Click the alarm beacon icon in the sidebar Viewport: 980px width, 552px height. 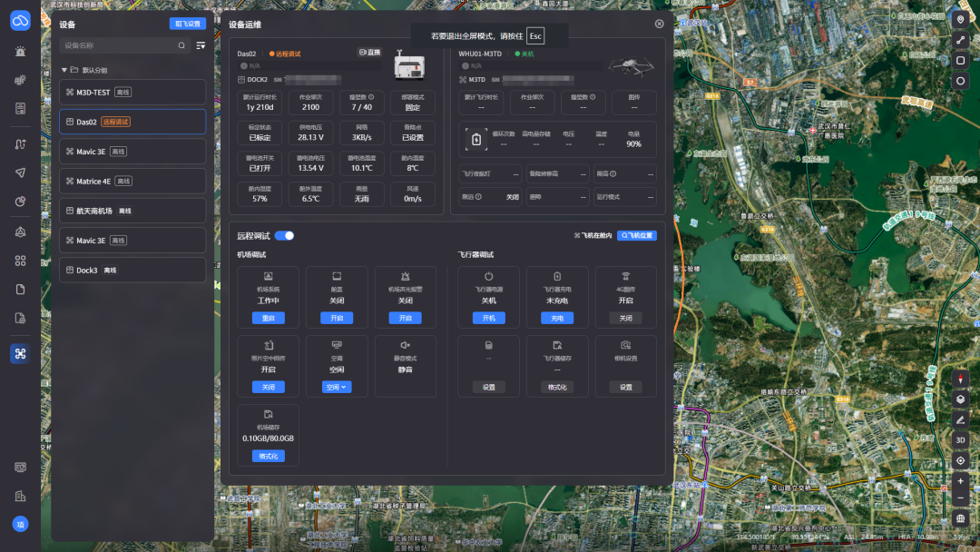point(20,51)
